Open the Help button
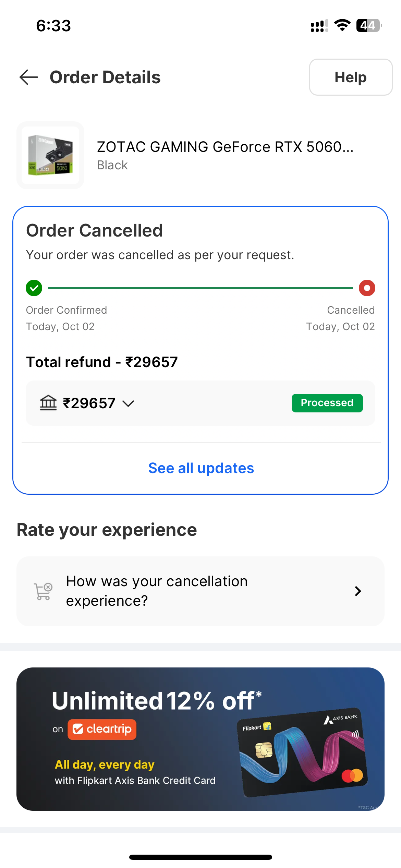 (x=350, y=77)
